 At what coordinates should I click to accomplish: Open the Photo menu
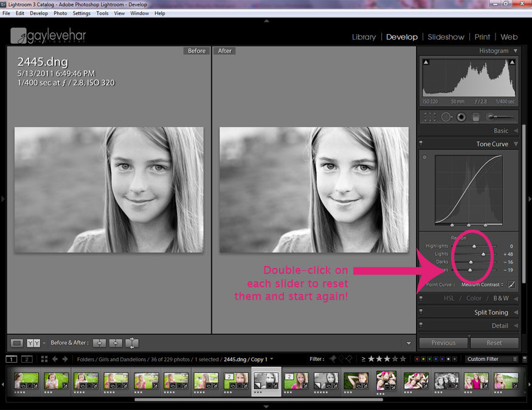click(x=60, y=13)
